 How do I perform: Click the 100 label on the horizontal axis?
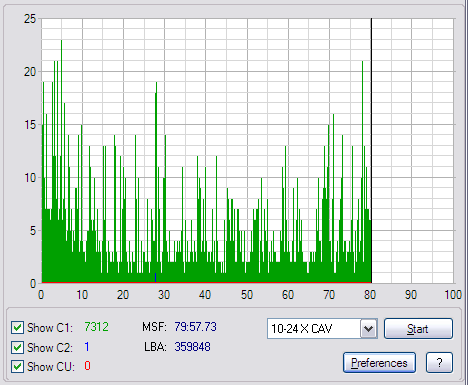(x=453, y=295)
